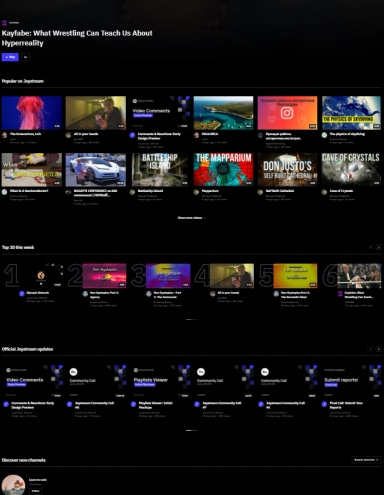Viewport: 384px width, 495px height.
Task: Click channel avatar of semiconductor video
Action: [x=4, y=192]
